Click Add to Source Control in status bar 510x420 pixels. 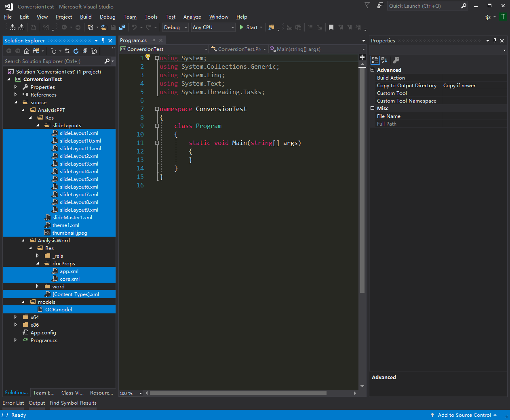(464, 415)
